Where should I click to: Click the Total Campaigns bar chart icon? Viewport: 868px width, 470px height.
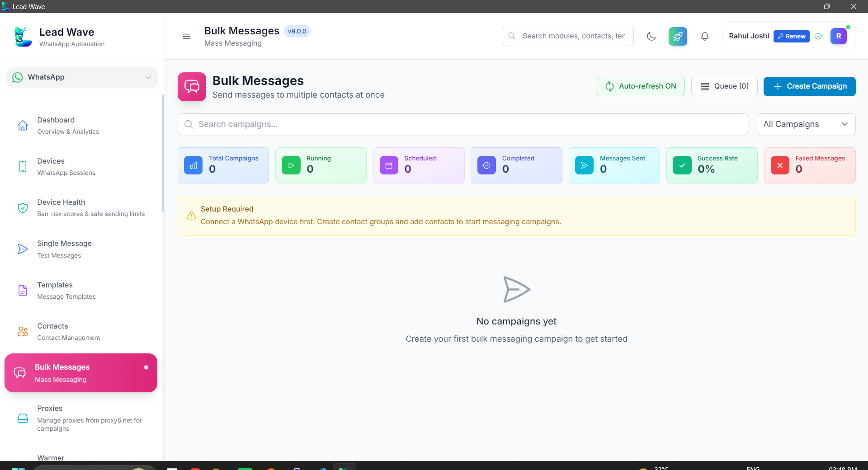point(193,165)
